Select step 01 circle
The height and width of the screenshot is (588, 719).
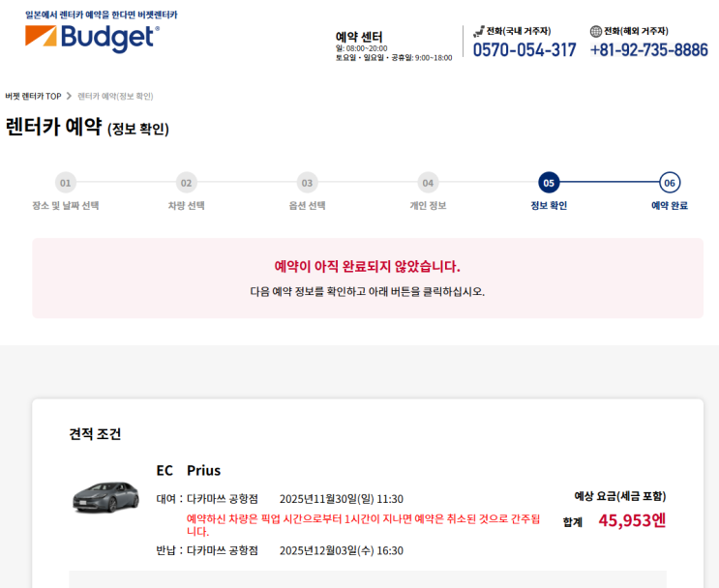[x=66, y=183]
